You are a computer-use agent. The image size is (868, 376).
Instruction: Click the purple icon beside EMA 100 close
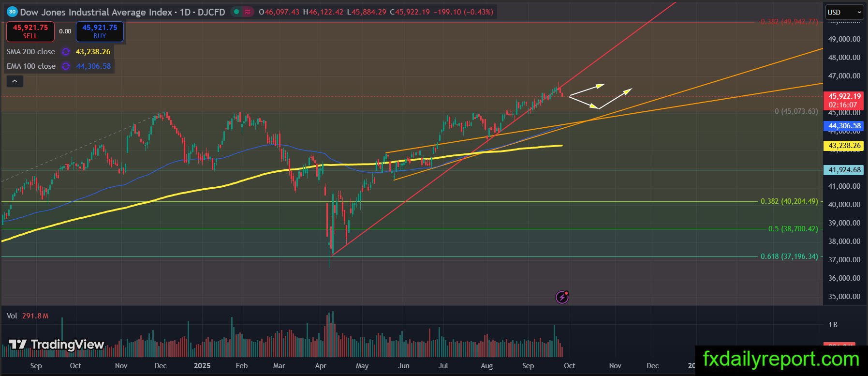point(66,66)
